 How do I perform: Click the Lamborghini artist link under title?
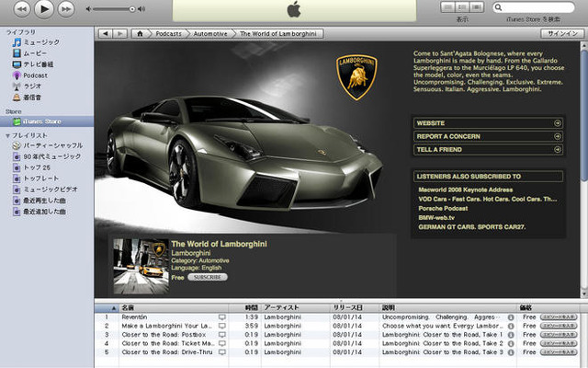click(x=190, y=253)
